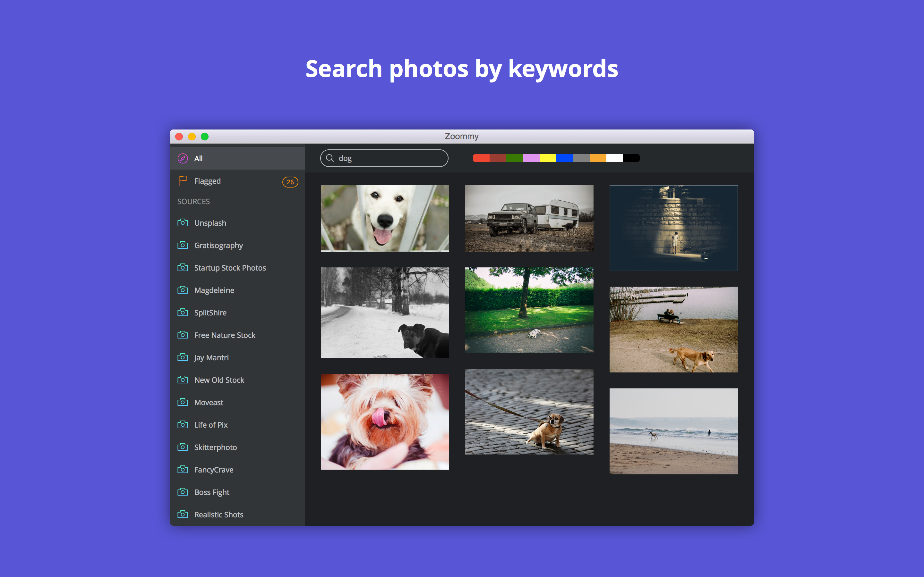
Task: Open the white smiling dog photo
Action: [x=384, y=218]
